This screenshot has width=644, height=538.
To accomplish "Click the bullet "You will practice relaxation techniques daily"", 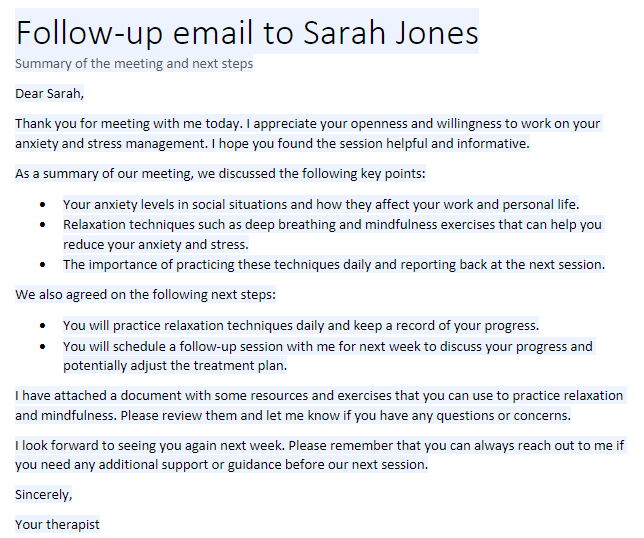I will tap(301, 326).
